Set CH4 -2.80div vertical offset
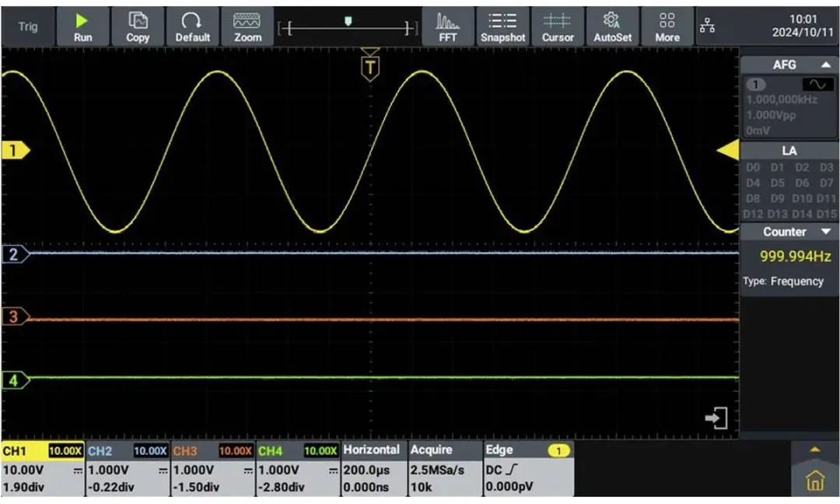Screen dimensions: 840x504 click(x=282, y=488)
